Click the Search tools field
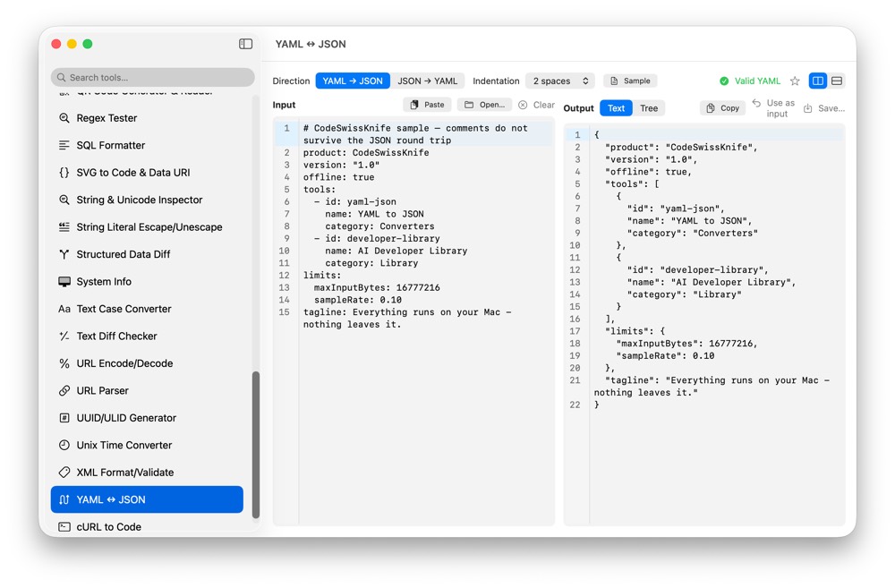The height and width of the screenshot is (588, 895). coord(152,78)
